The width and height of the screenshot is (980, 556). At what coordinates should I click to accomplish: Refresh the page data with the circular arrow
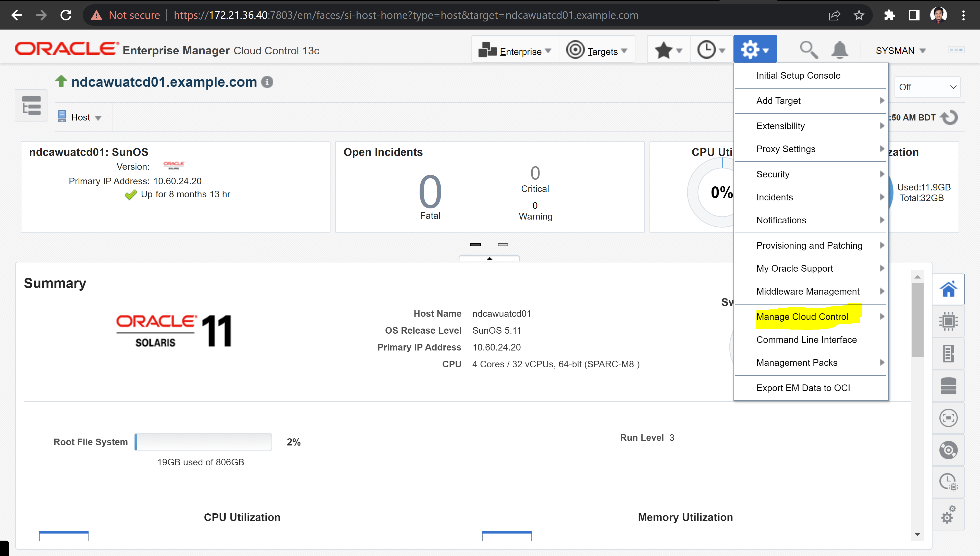coord(949,118)
